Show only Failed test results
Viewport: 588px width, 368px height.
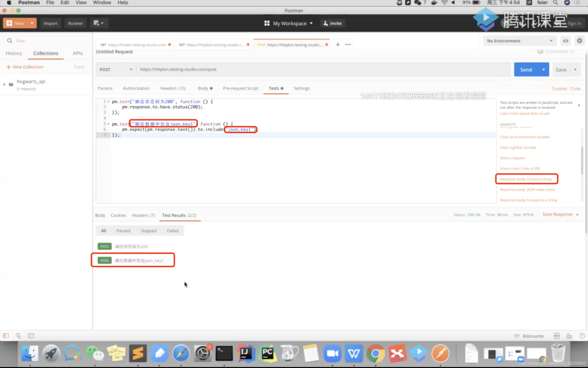pos(173,231)
